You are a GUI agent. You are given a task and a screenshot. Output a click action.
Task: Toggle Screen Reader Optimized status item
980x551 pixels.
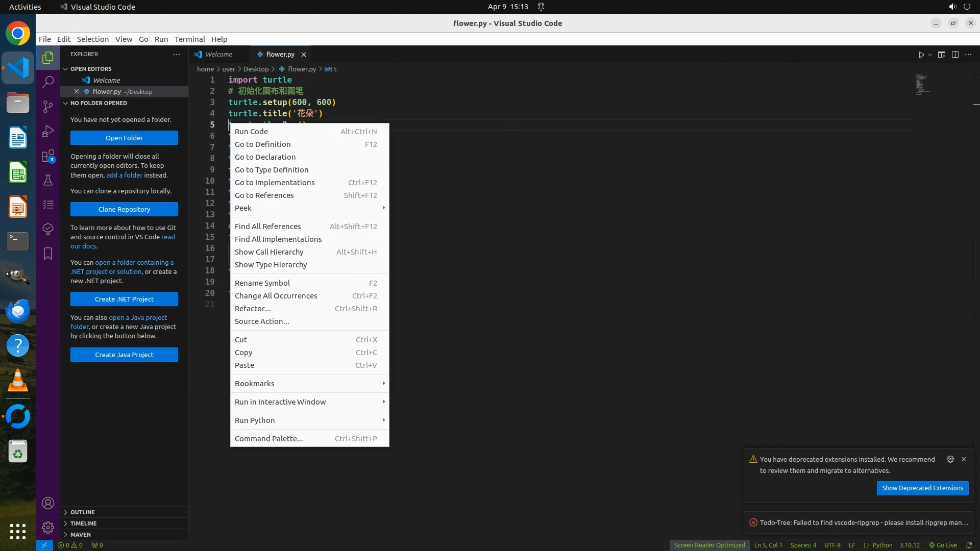709,545
